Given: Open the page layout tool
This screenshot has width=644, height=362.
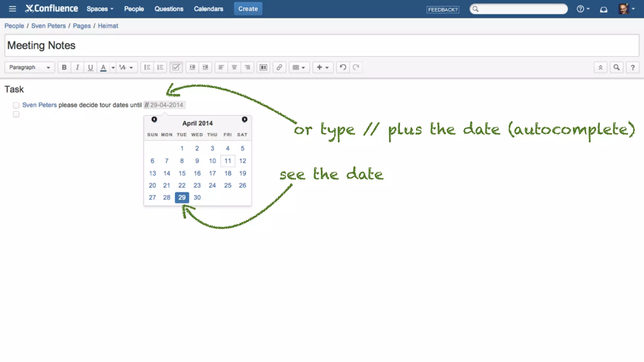Looking at the screenshot, I should [264, 67].
